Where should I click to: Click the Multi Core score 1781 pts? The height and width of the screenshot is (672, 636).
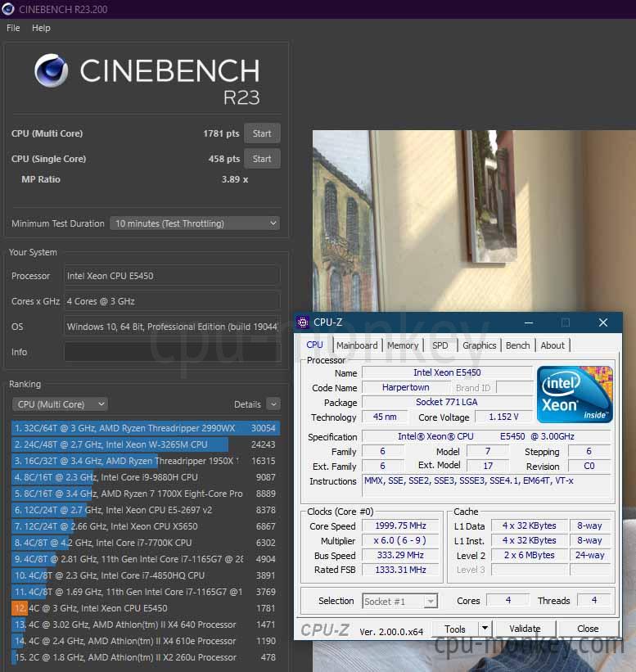tap(221, 133)
